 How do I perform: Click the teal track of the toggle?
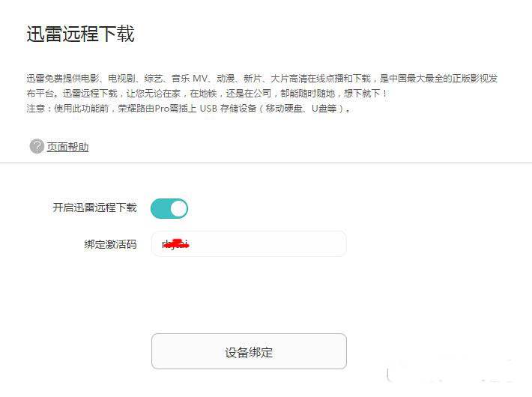coord(160,208)
